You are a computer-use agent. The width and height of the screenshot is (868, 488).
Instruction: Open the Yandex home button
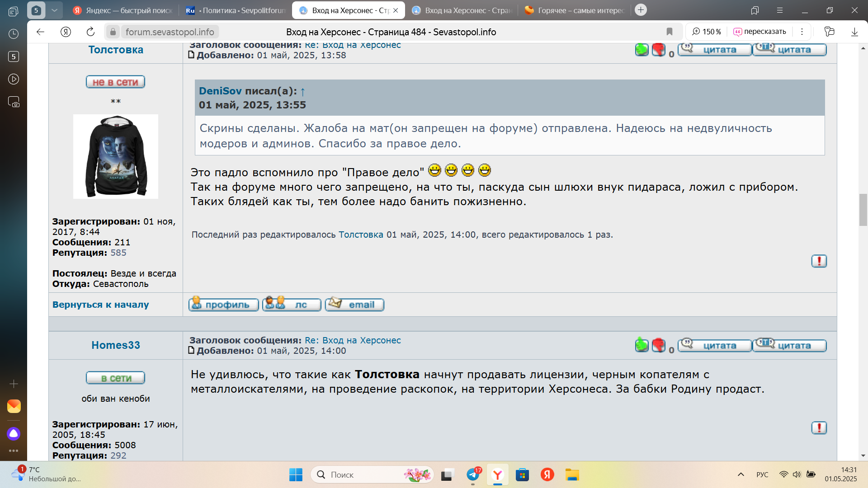66,32
